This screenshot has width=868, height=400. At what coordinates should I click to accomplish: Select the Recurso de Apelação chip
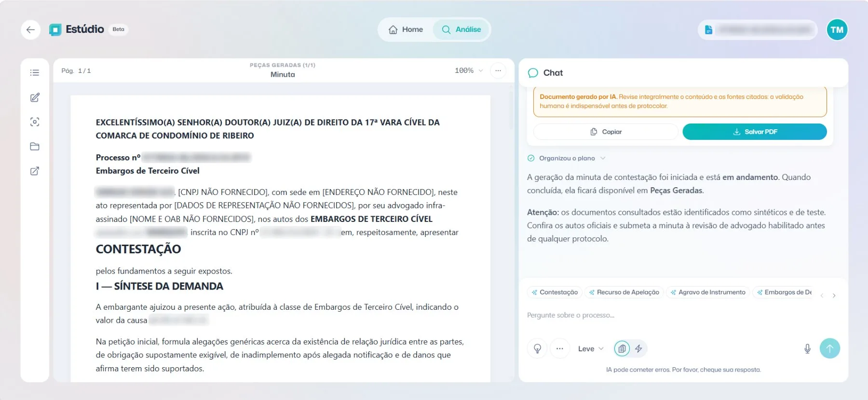click(x=624, y=292)
